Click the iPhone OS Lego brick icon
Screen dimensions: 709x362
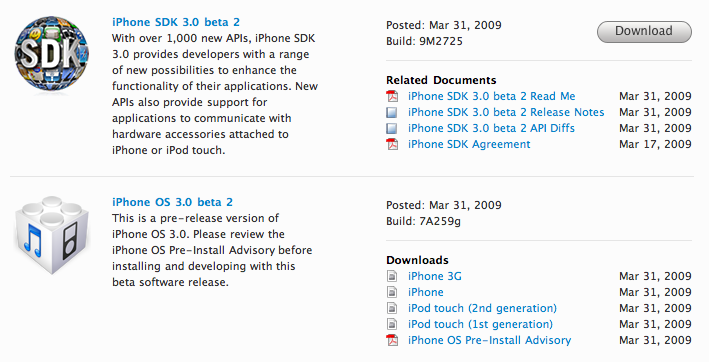point(52,235)
